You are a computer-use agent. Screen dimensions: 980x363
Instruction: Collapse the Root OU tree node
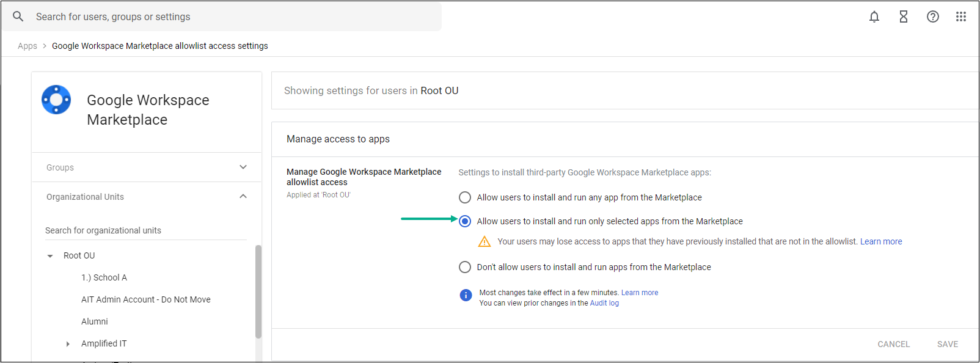click(50, 256)
